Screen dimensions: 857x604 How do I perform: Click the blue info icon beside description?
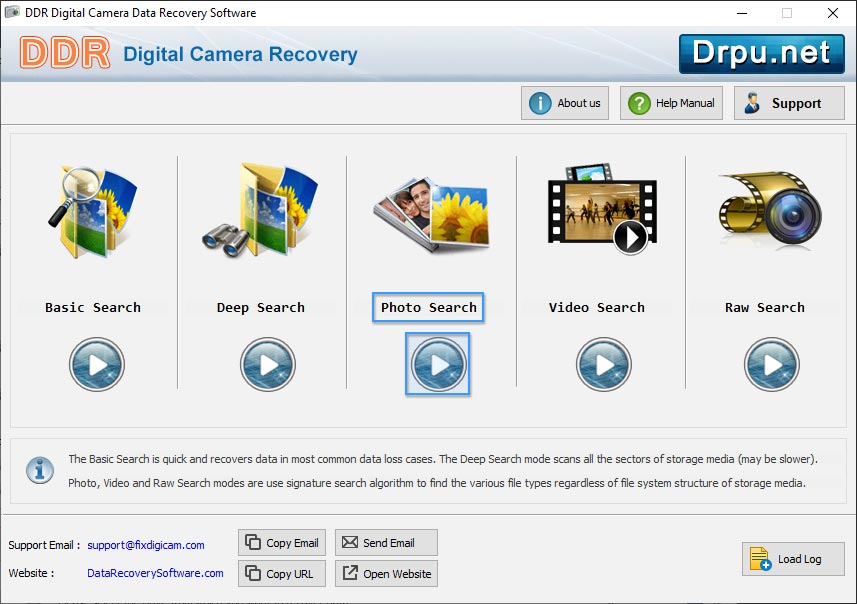(40, 470)
